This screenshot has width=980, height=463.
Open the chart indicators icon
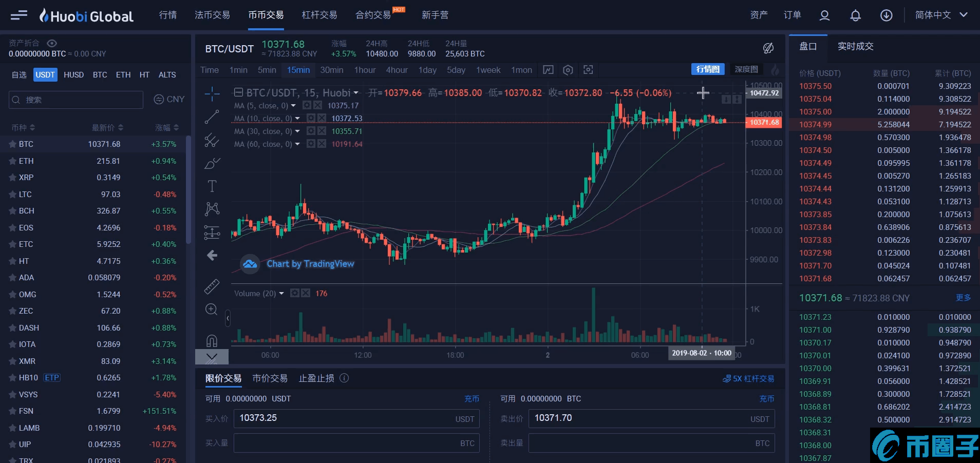click(548, 70)
